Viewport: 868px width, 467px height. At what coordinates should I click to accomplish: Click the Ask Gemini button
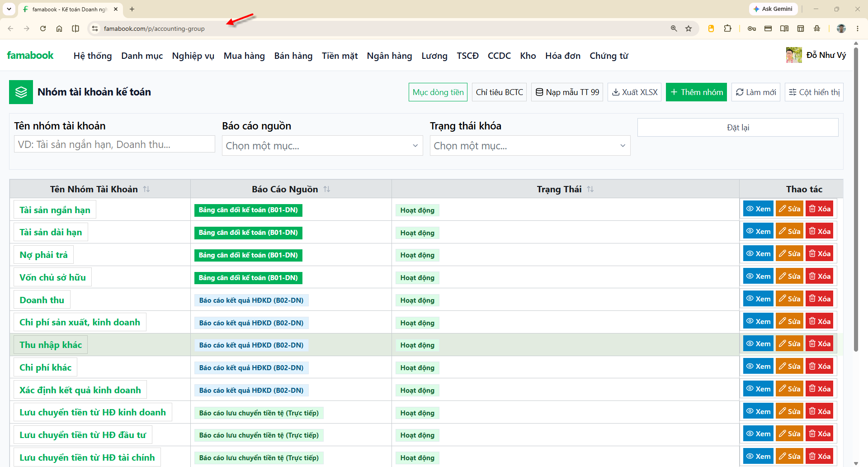(773, 9)
